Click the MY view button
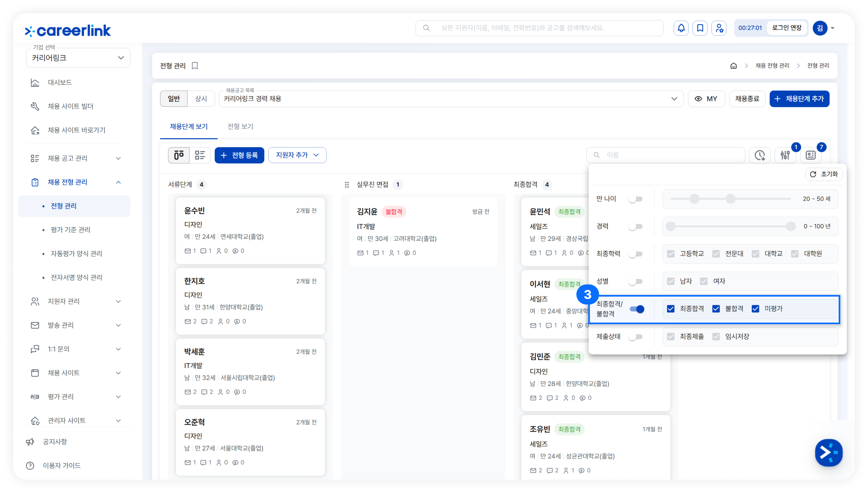The image size is (868, 493). click(x=706, y=98)
